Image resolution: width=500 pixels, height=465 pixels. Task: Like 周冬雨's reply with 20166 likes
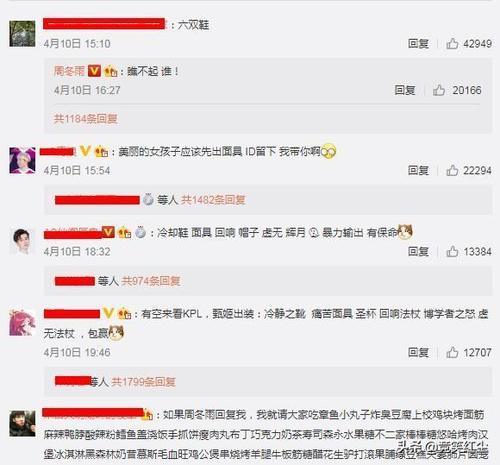pos(439,90)
